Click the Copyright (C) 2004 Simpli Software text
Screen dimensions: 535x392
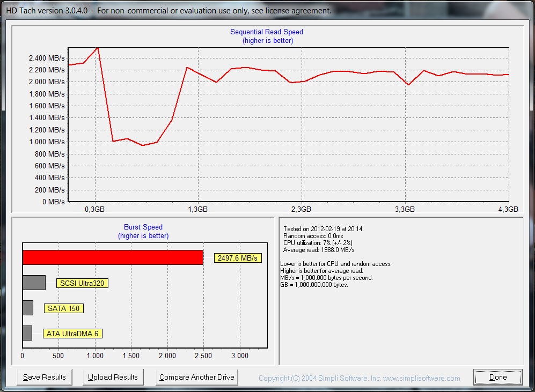click(x=320, y=378)
